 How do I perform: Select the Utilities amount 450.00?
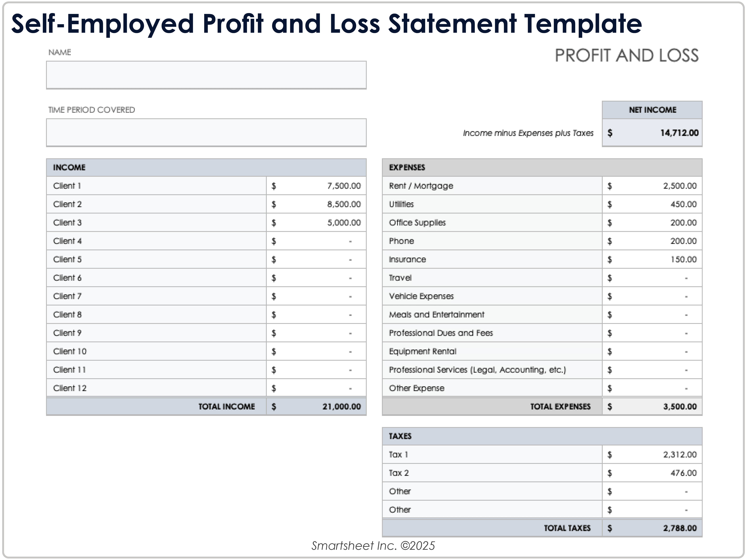tap(683, 204)
